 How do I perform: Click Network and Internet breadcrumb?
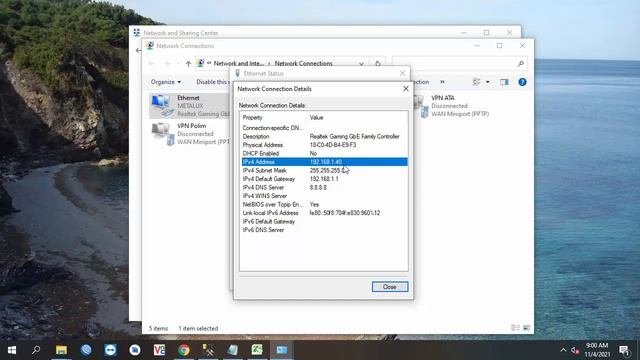pos(238,64)
